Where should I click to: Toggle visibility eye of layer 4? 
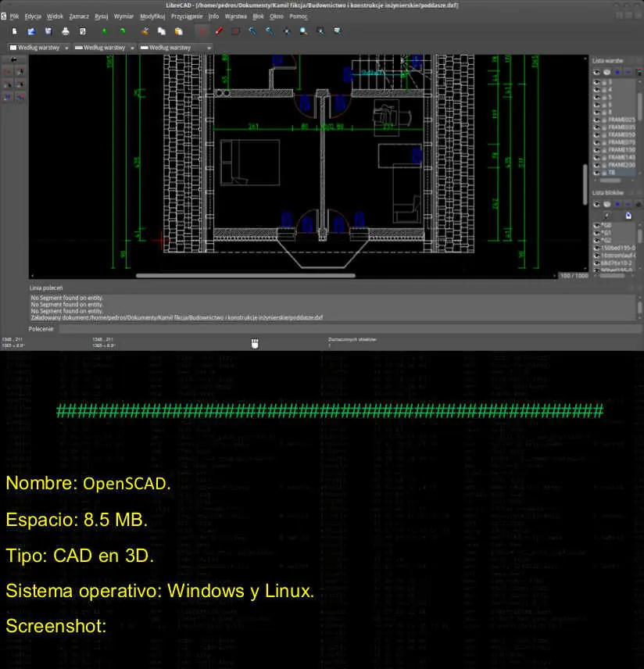596,90
